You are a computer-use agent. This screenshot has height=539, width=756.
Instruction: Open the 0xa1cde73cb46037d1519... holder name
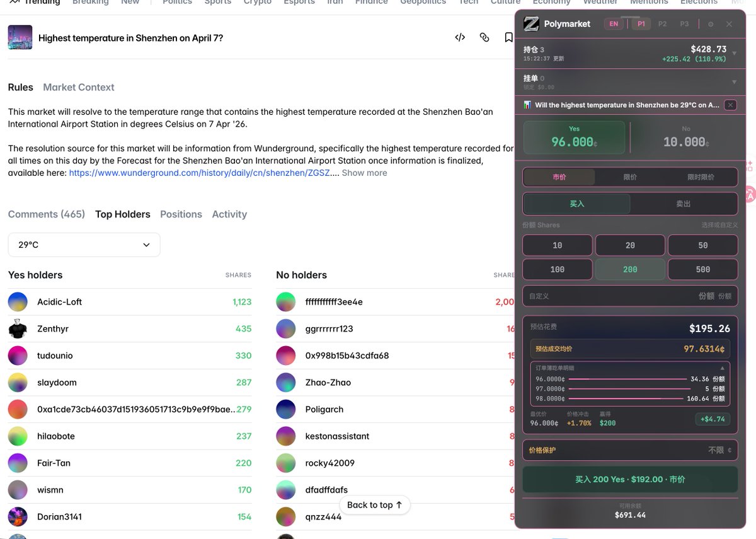[x=137, y=409]
